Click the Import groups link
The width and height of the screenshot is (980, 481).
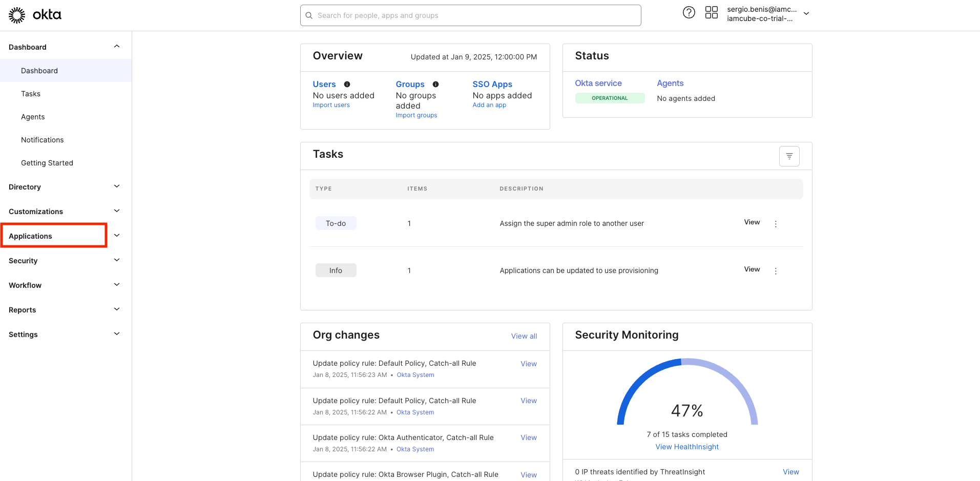[416, 115]
